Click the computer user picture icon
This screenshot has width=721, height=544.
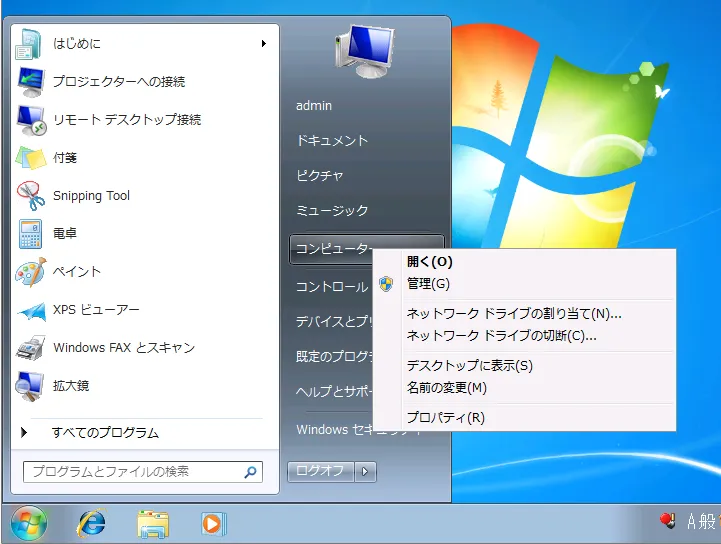(x=365, y=52)
